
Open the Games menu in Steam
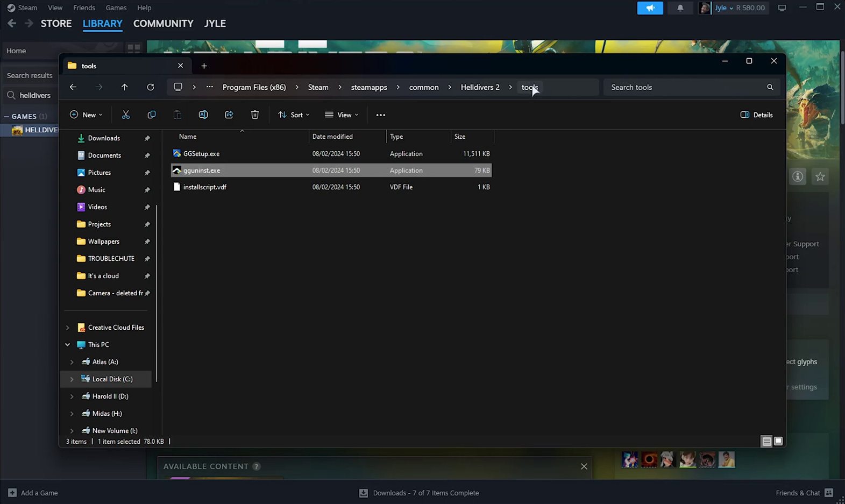click(x=116, y=8)
